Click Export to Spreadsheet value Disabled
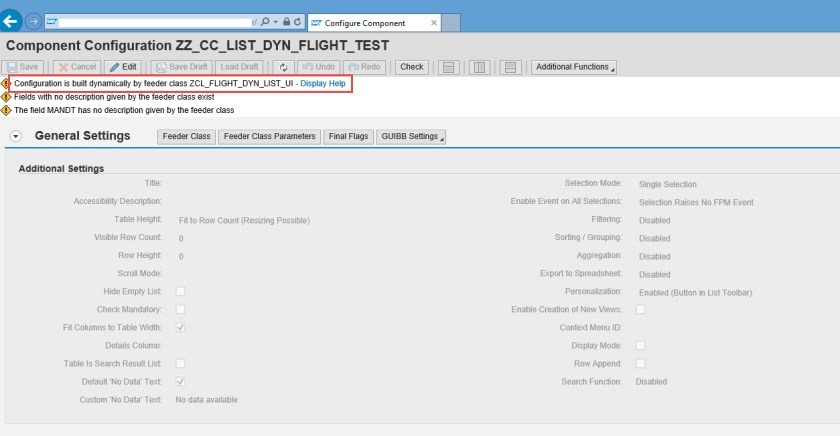The height and width of the screenshot is (436, 840). point(654,275)
